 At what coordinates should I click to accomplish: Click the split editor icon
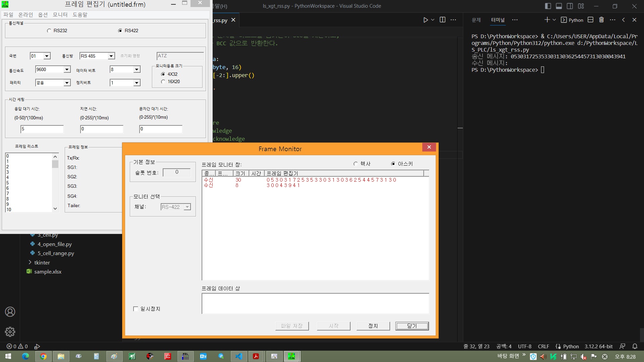(x=442, y=20)
